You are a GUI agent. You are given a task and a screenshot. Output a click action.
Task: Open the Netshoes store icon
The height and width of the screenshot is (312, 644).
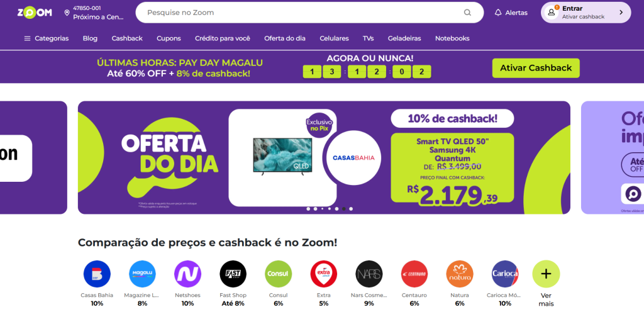click(187, 274)
